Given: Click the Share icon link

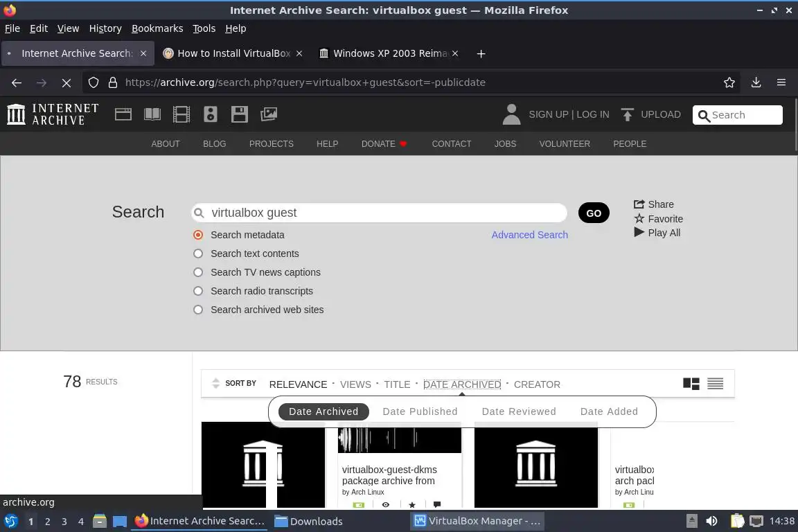Looking at the screenshot, I should (x=653, y=204).
